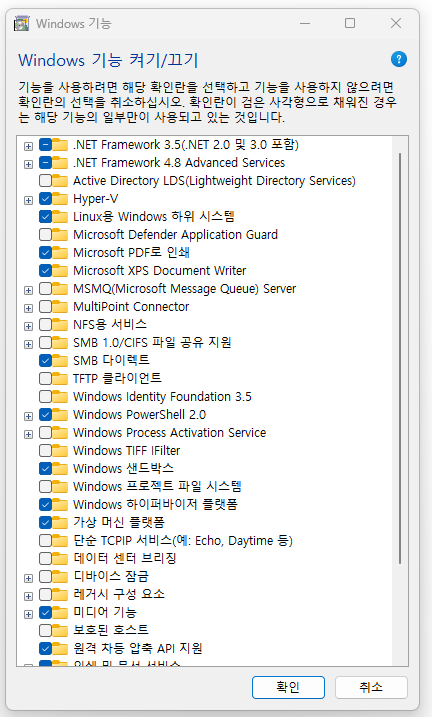Confirm changes with the 확인 button

click(x=288, y=687)
